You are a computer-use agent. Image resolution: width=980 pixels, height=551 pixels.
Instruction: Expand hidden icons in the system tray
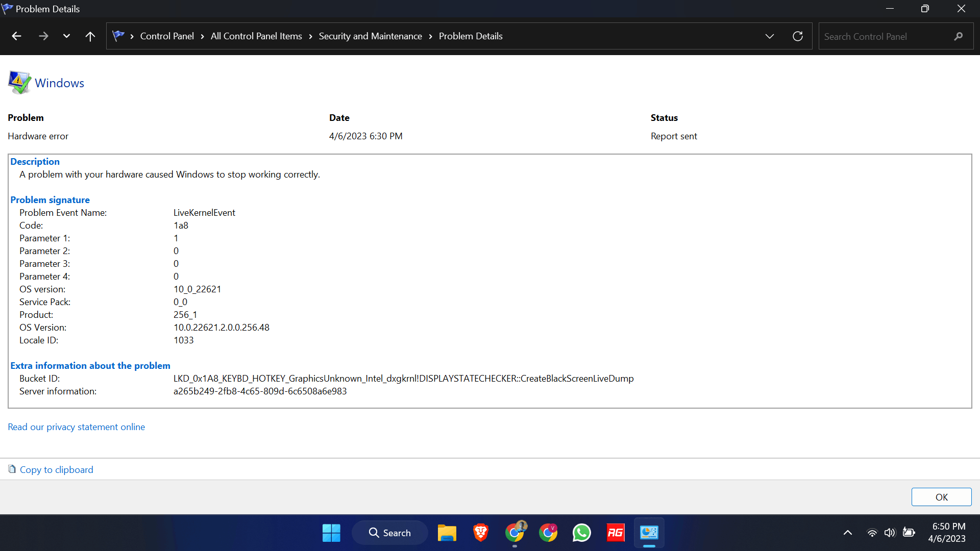[847, 532]
